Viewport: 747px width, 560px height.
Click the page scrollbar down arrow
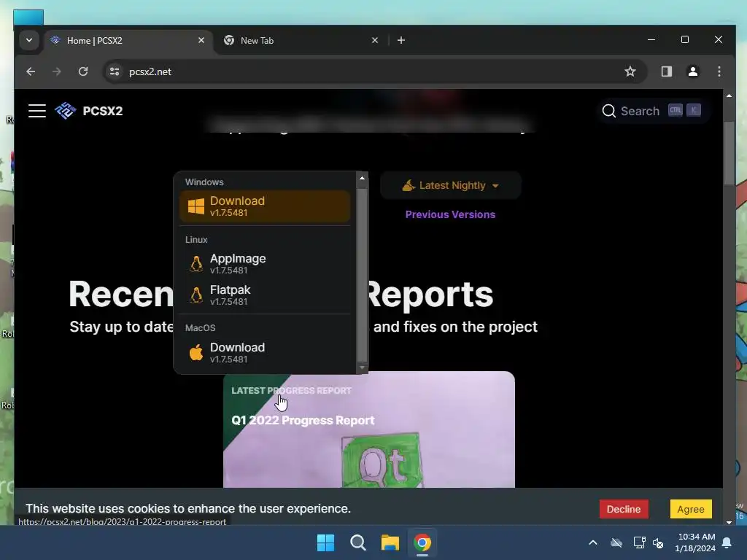point(729,522)
